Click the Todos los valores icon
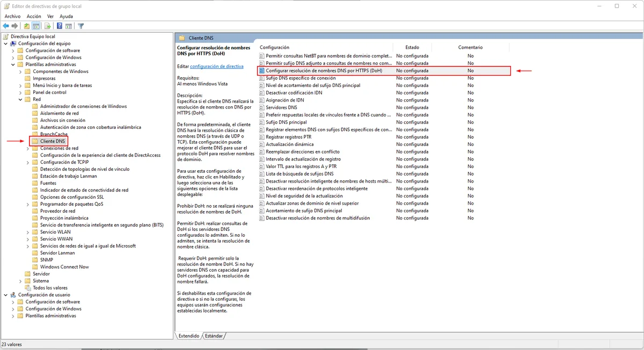Image resolution: width=644 pixels, height=350 pixels. click(28, 288)
